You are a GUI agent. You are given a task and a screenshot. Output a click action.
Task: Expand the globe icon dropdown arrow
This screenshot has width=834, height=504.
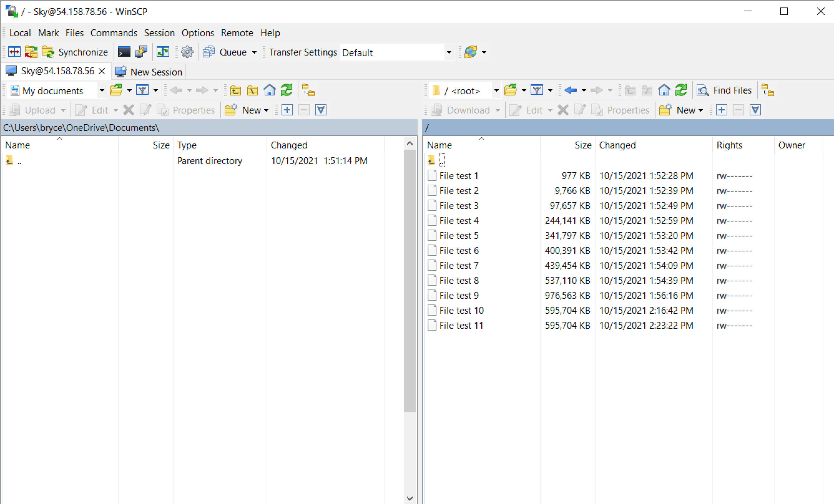[x=484, y=52]
